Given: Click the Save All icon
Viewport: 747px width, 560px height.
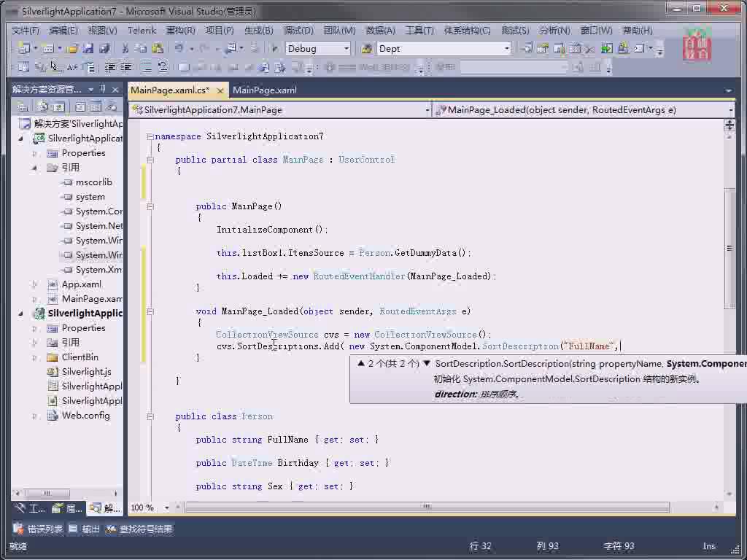Looking at the screenshot, I should pyautogui.click(x=104, y=48).
